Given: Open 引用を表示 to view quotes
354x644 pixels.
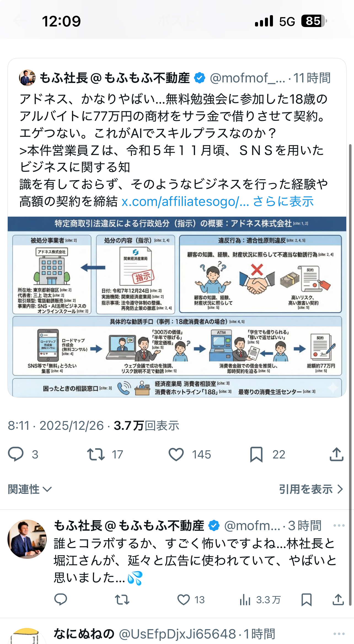Looking at the screenshot, I should [311, 489].
